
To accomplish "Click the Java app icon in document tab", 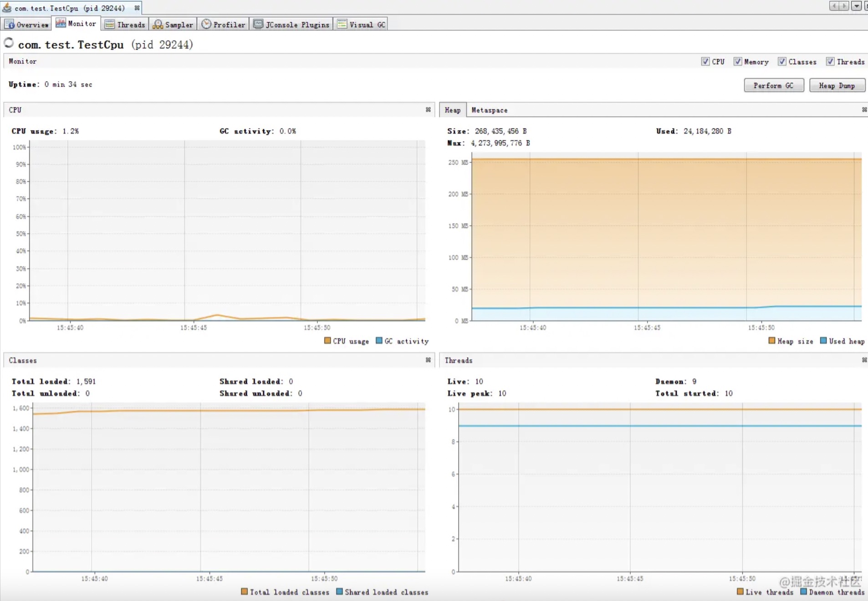I will click(x=7, y=7).
